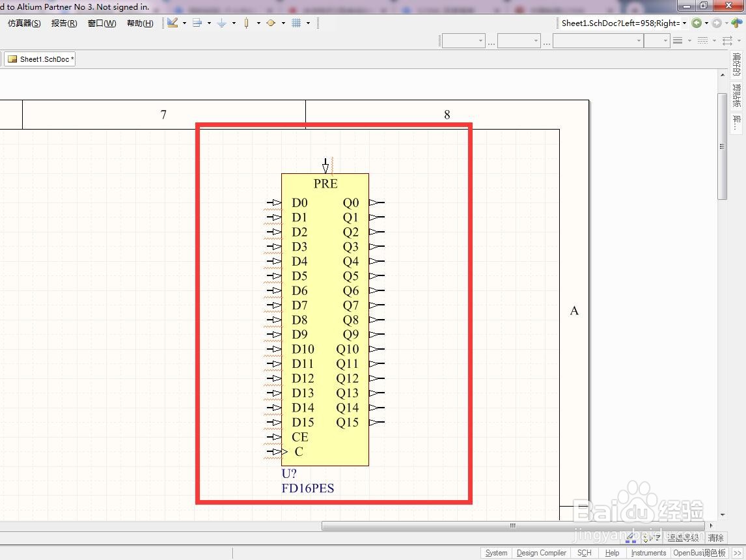This screenshot has width=746, height=560.
Task: Click the D15 input pin
Action: pos(273,423)
